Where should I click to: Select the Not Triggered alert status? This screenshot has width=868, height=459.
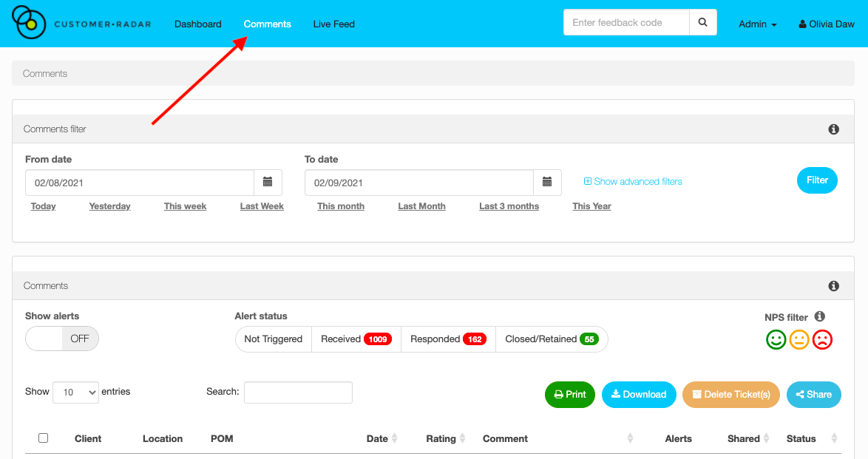tap(274, 339)
